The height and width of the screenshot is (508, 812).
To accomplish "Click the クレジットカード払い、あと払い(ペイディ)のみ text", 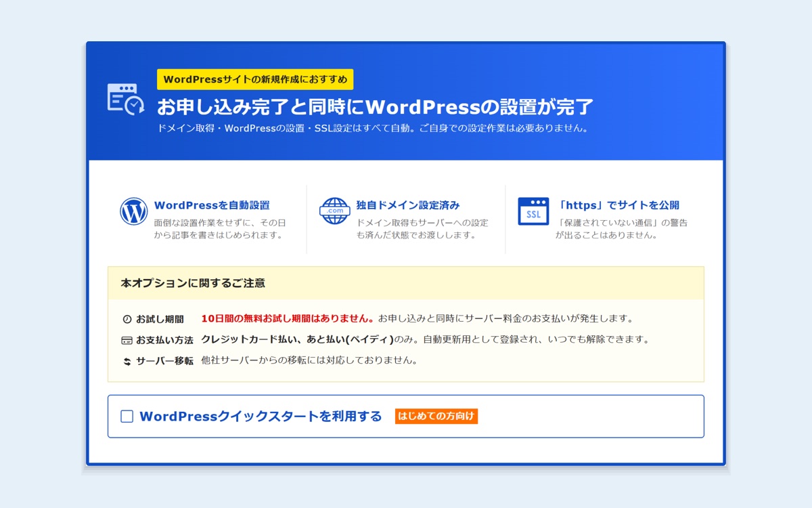I will click(307, 339).
